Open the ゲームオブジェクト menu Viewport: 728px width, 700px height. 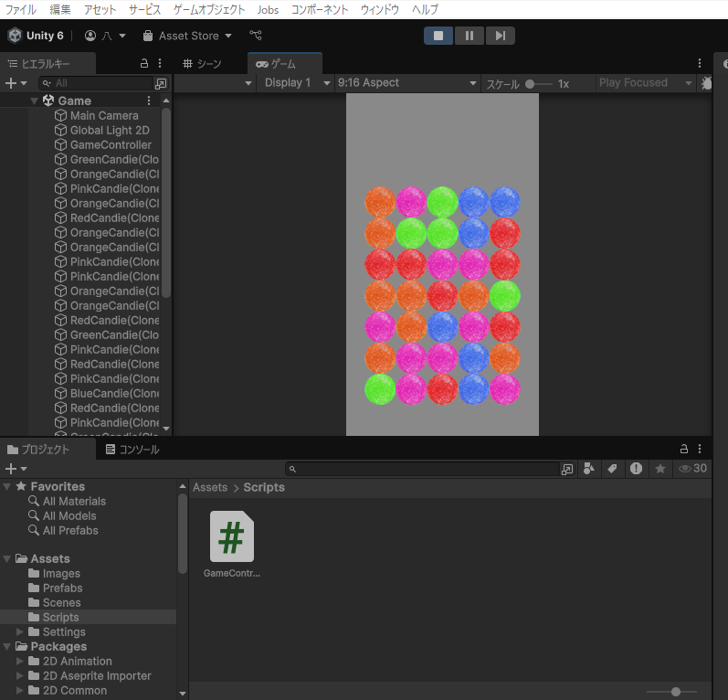click(209, 9)
